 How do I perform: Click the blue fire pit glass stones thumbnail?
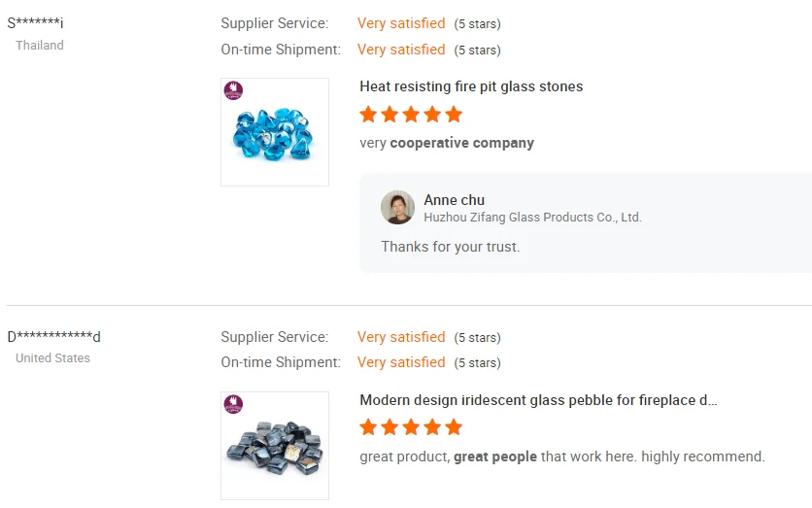pos(275,133)
